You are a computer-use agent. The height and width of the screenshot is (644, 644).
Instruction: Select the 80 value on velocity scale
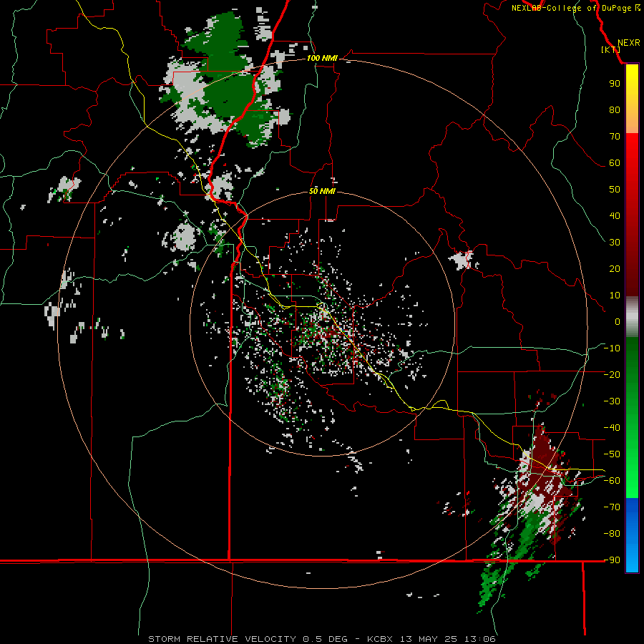click(615, 109)
